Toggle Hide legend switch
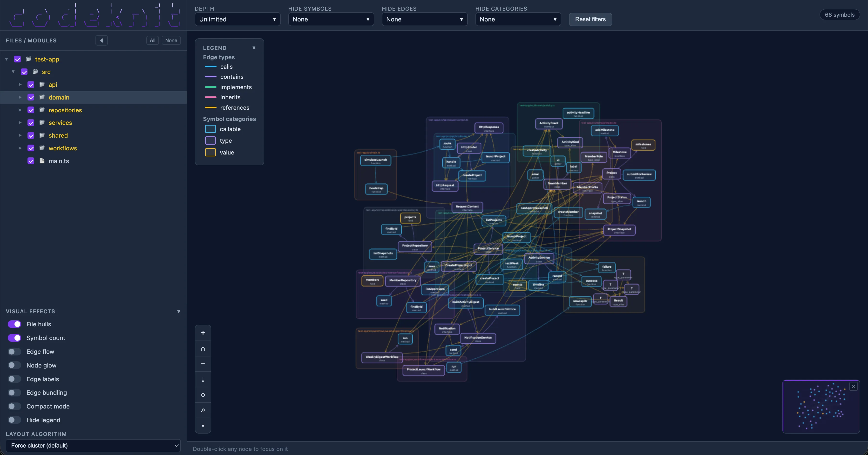 pyautogui.click(x=14, y=420)
